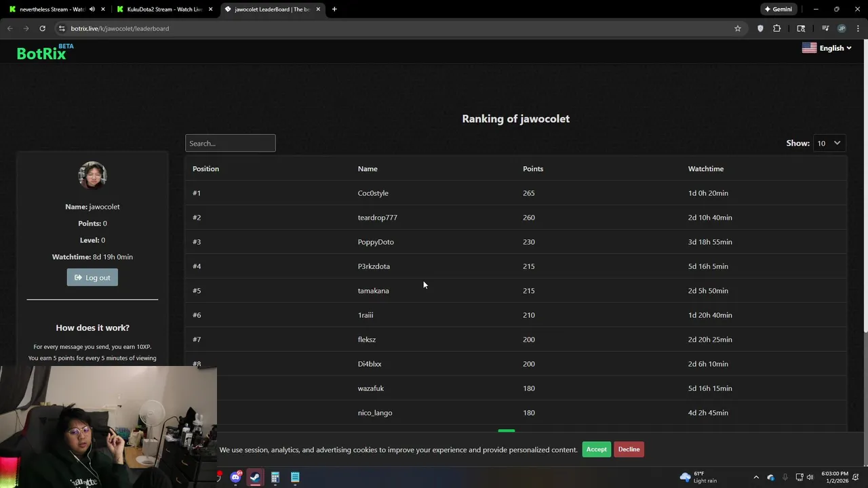Decline the cookie notice
The image size is (868, 488).
click(629, 449)
